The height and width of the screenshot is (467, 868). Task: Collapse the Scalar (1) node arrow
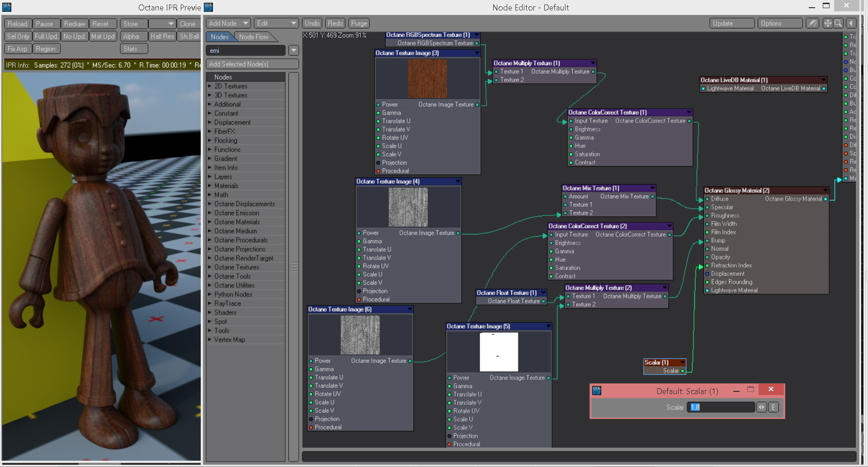tap(682, 362)
